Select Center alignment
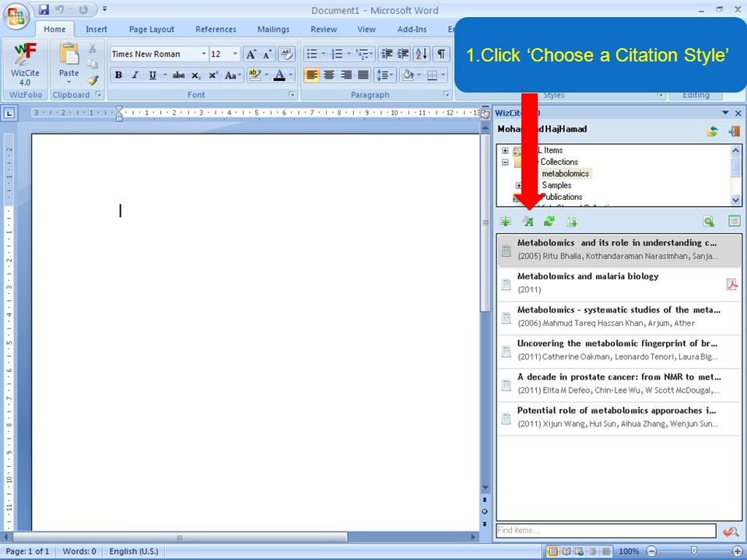Viewport: 747px width, 560px height. pos(328,75)
